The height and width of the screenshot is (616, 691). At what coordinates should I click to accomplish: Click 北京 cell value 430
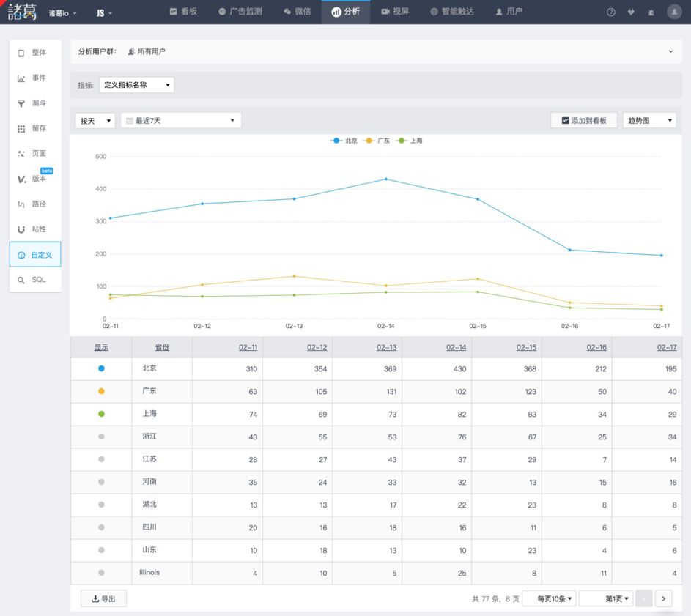click(459, 369)
